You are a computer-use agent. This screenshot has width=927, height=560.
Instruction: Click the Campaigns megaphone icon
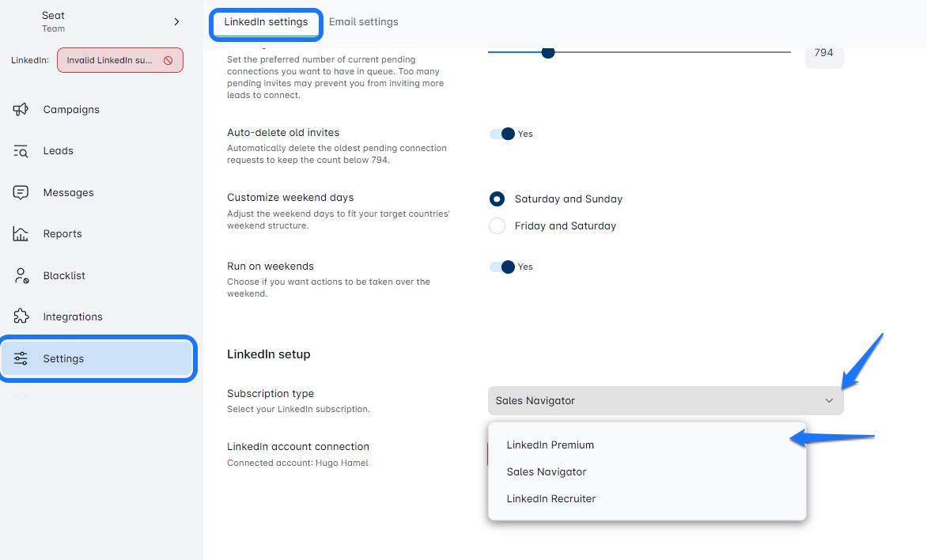point(21,109)
